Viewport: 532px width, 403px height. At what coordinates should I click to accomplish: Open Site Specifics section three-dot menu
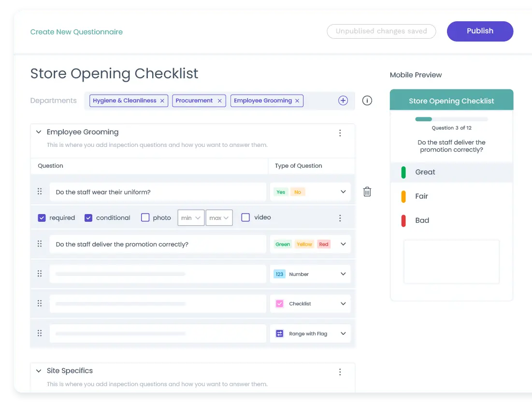[x=340, y=372]
